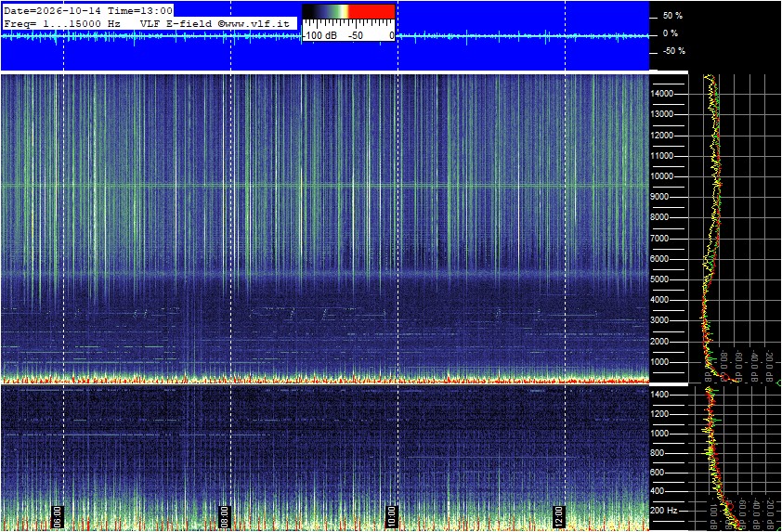Click the 06:00 time marker label

(58, 517)
